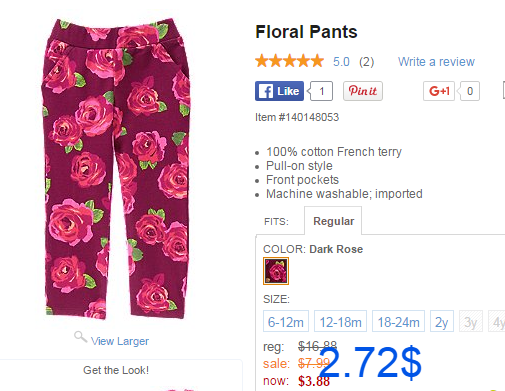Choose size 6-12m
This screenshot has height=391, width=505.
click(x=286, y=321)
